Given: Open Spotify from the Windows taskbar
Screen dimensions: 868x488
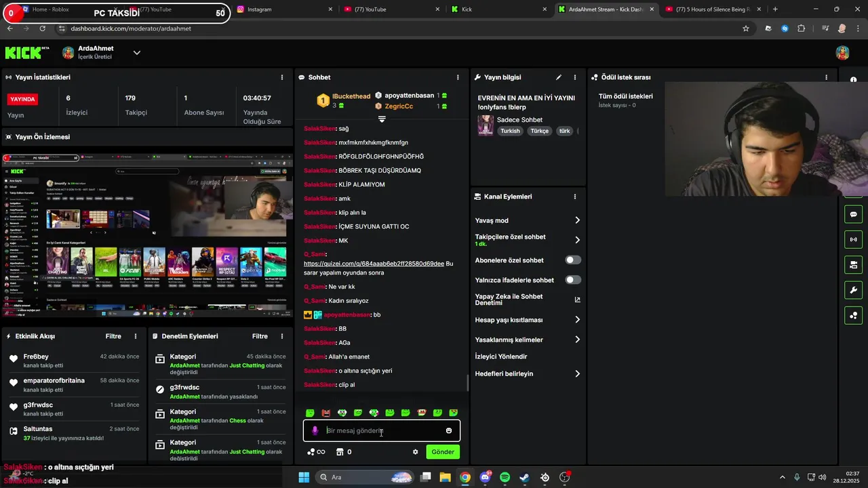Looking at the screenshot, I should tap(505, 477).
